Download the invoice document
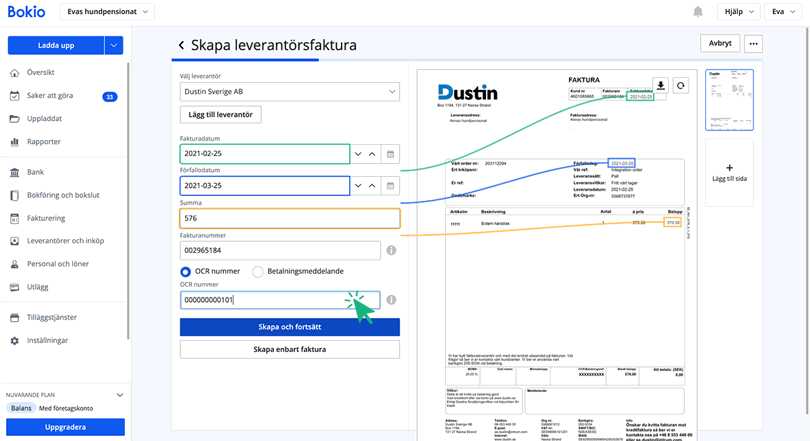Viewport: 810px width, 441px height. click(661, 86)
